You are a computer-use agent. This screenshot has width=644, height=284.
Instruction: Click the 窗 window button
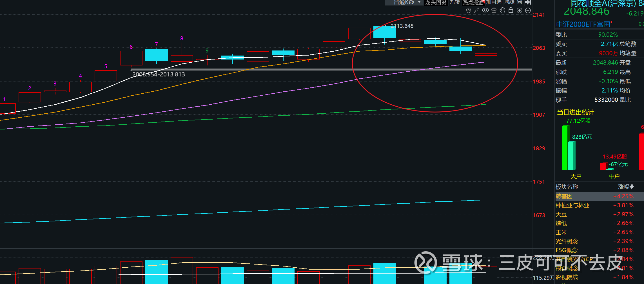pyautogui.click(x=520, y=2)
